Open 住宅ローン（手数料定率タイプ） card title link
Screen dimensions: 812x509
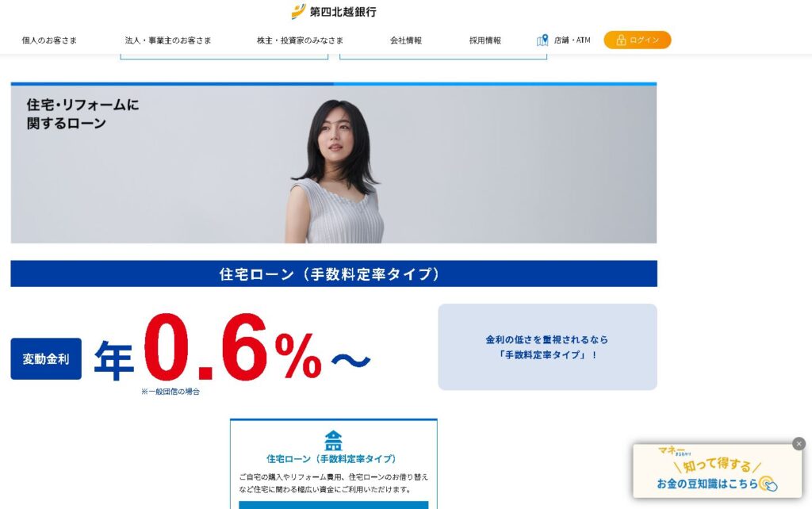point(331,459)
